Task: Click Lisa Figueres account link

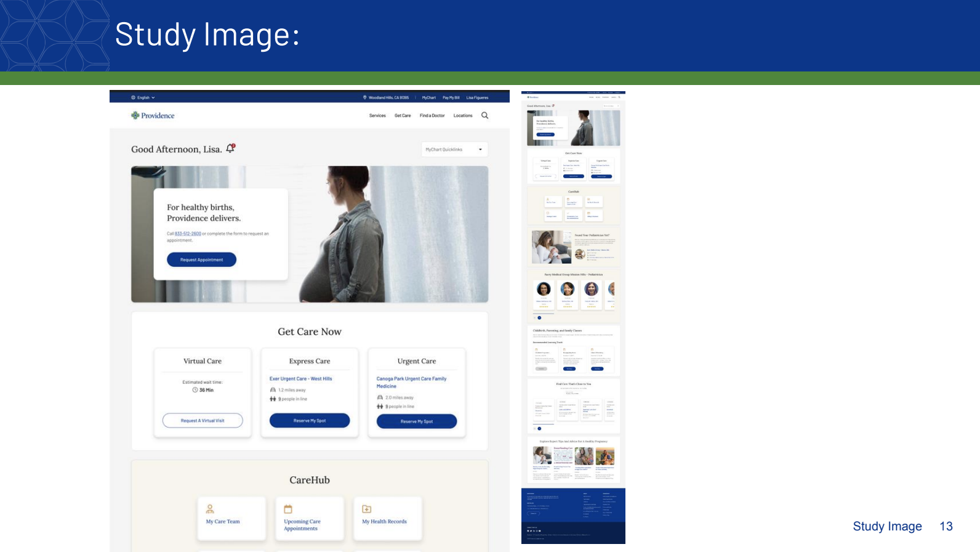Action: click(x=477, y=97)
